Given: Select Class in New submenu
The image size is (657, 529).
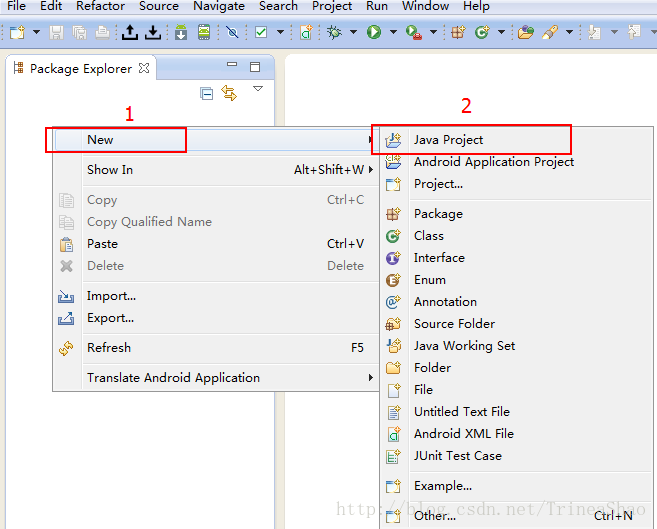Looking at the screenshot, I should coord(517,236).
